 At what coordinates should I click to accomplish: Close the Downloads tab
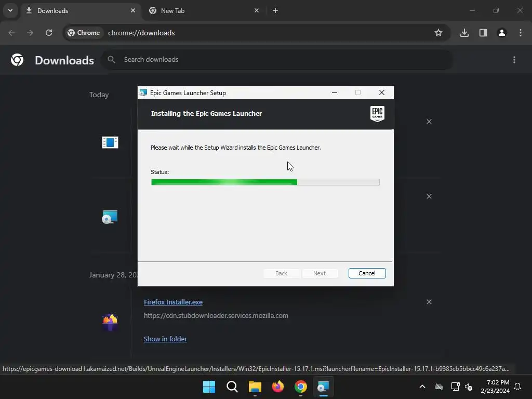tap(133, 10)
